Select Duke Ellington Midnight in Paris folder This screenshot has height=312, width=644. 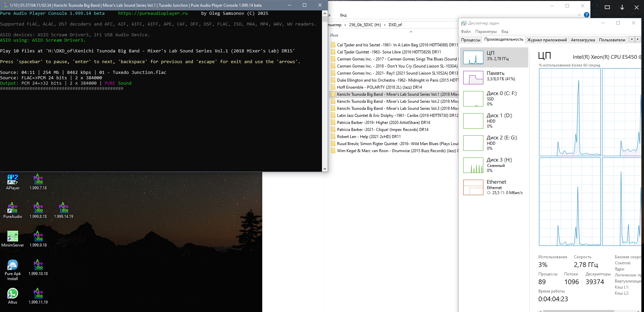[x=394, y=80]
